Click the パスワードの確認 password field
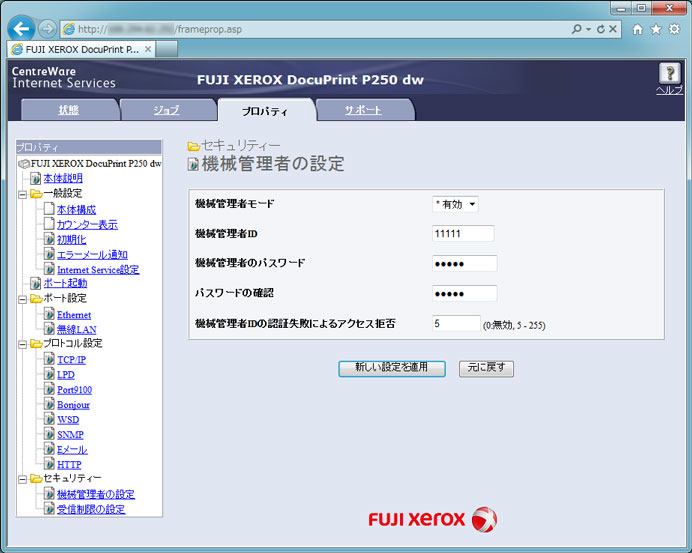 pyautogui.click(x=464, y=293)
